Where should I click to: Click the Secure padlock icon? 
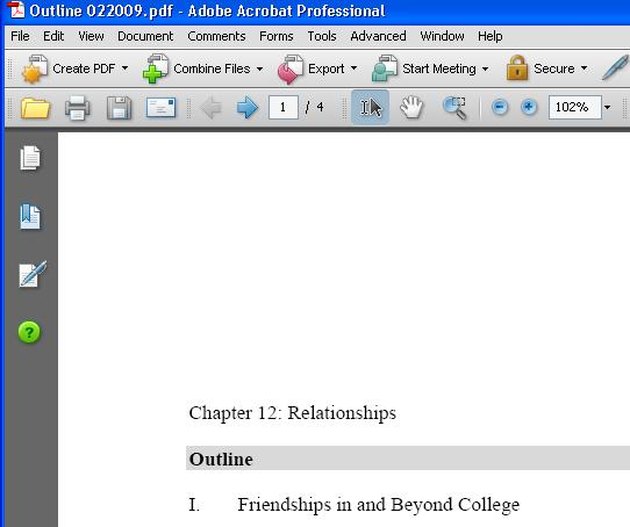point(517,68)
